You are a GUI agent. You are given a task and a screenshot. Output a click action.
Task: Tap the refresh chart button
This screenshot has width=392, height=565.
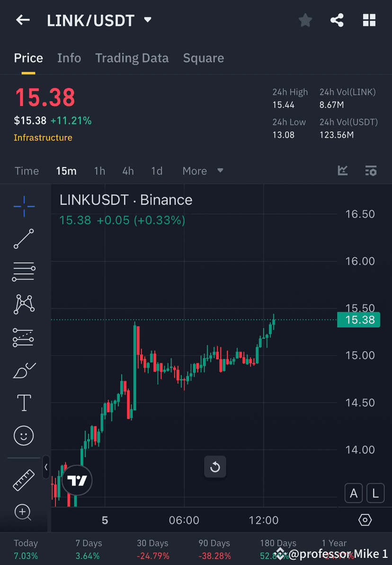tap(215, 467)
